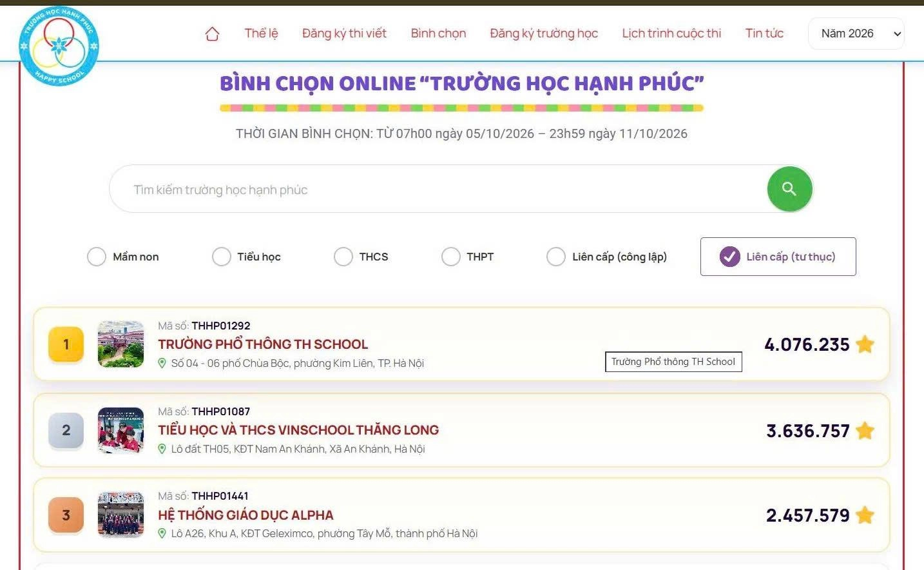Click the TH School thumbnail image

(x=120, y=344)
